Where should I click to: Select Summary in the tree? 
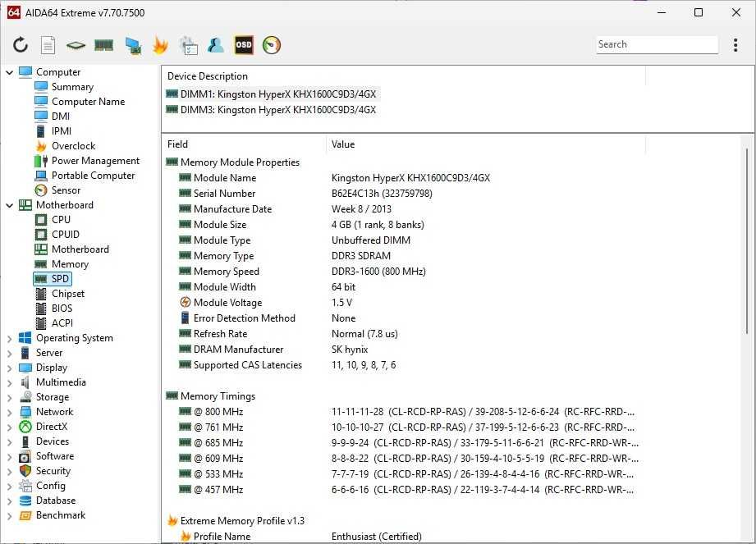[x=72, y=87]
